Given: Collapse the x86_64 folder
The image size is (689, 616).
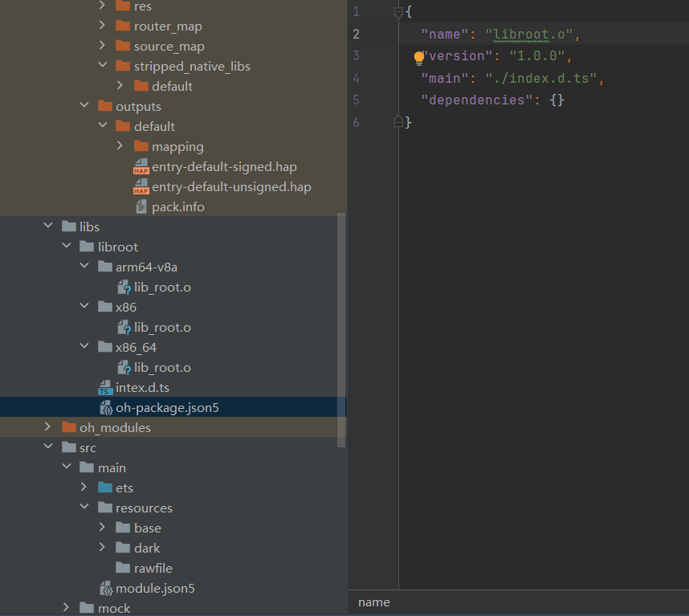Looking at the screenshot, I should click(x=84, y=346).
